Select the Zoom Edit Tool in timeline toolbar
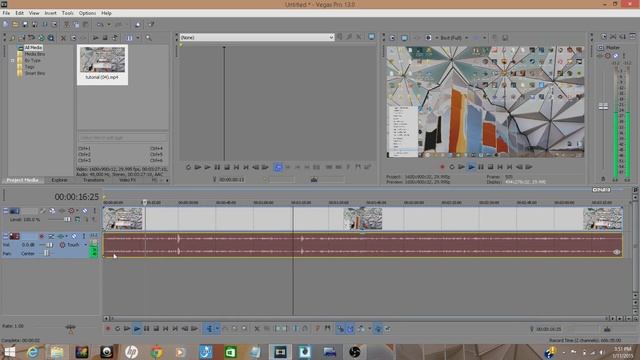The width and height of the screenshot is (640, 360). [x=244, y=329]
